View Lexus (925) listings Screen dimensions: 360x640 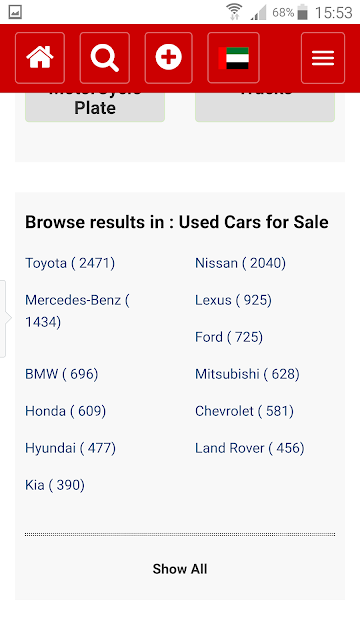click(x=233, y=300)
